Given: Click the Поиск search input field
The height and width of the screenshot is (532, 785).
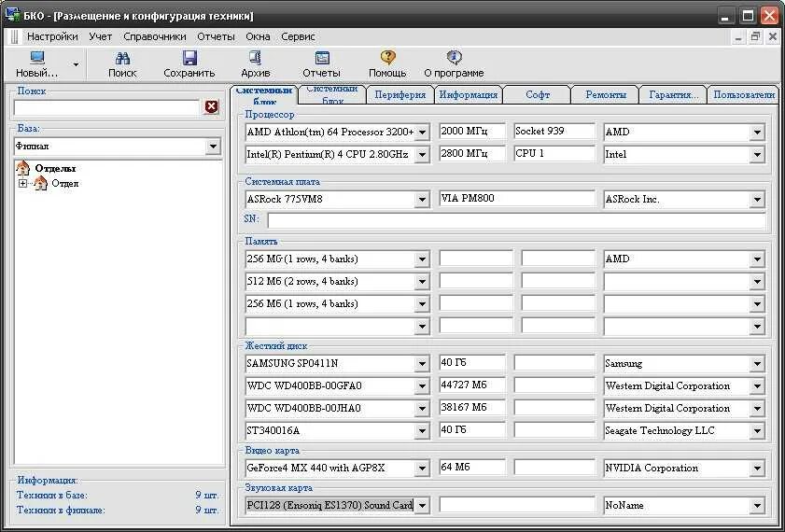Looking at the screenshot, I should coord(107,107).
